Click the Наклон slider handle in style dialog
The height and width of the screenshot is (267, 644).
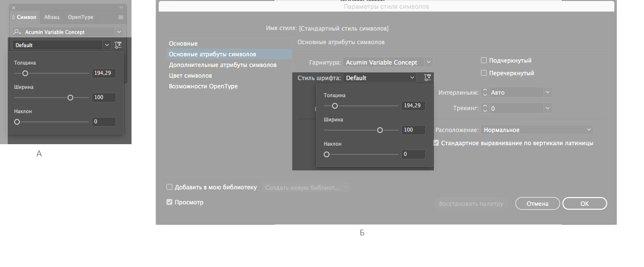(x=327, y=154)
